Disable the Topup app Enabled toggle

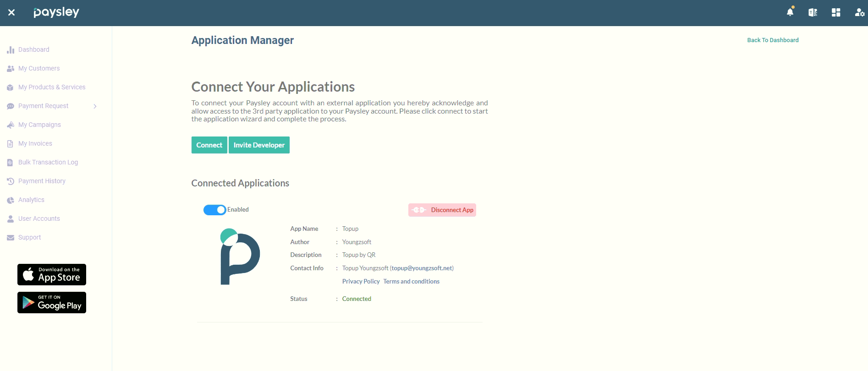(x=214, y=210)
